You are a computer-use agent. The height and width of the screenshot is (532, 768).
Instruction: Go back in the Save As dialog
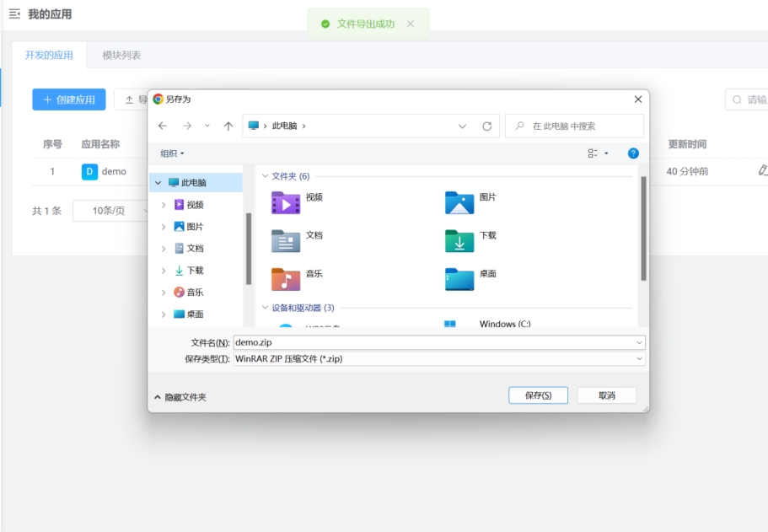click(x=163, y=126)
